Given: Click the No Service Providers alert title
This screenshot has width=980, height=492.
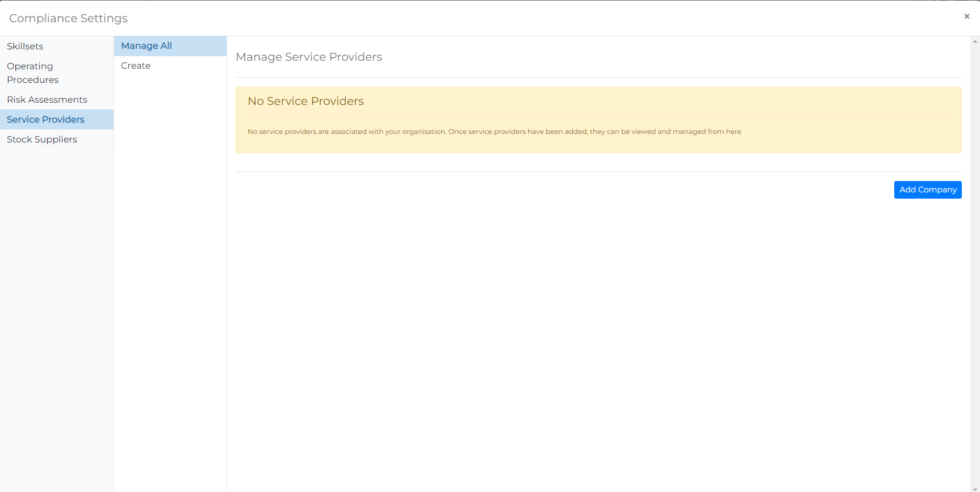Looking at the screenshot, I should [305, 102].
